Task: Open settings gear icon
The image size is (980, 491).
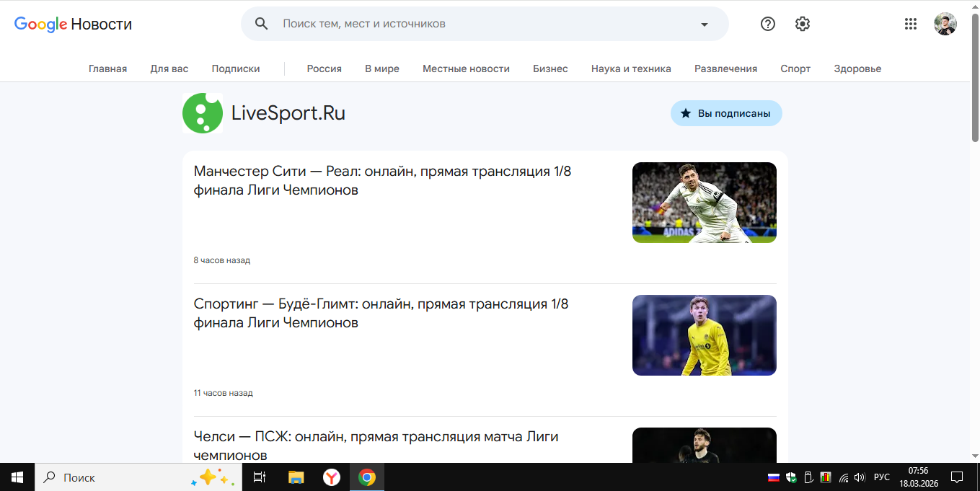Action: (x=803, y=24)
